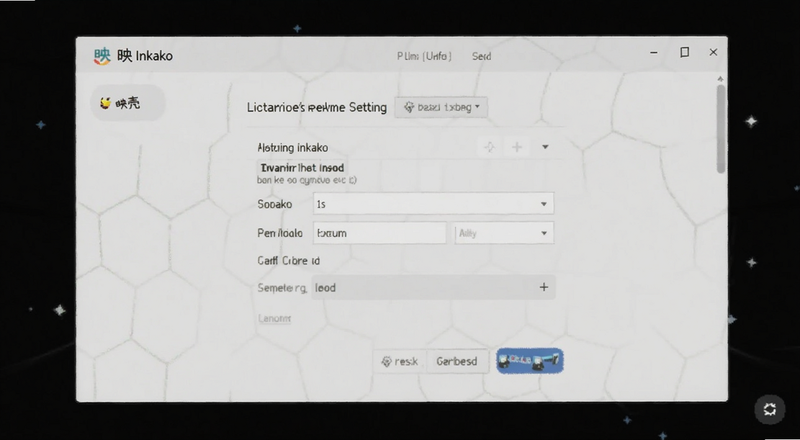Close the Inkako window
800x440 pixels.
coord(713,52)
